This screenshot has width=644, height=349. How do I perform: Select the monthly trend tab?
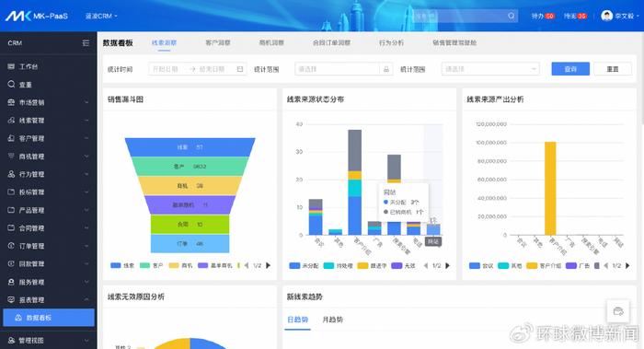pyautogui.click(x=333, y=320)
